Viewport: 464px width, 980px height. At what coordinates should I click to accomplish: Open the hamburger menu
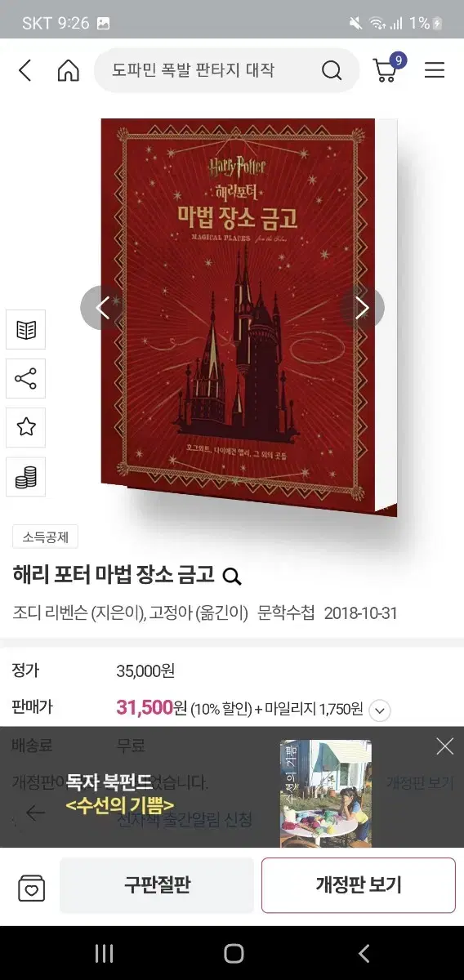coord(435,71)
